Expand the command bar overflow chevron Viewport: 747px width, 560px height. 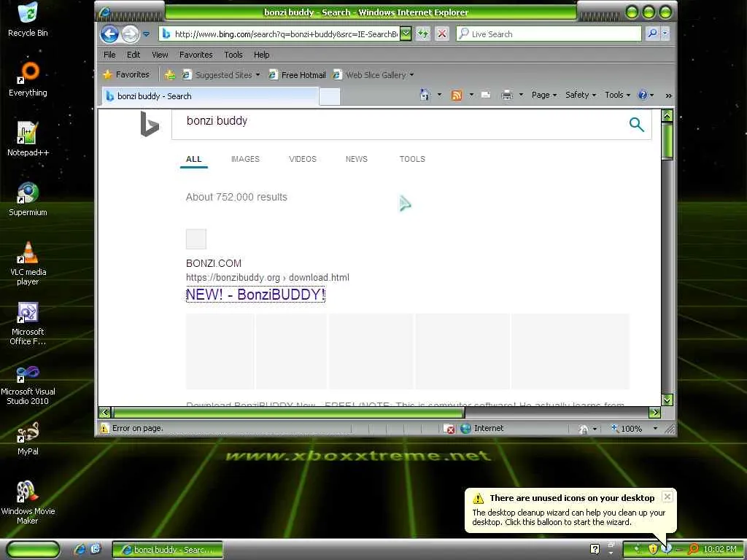(668, 96)
